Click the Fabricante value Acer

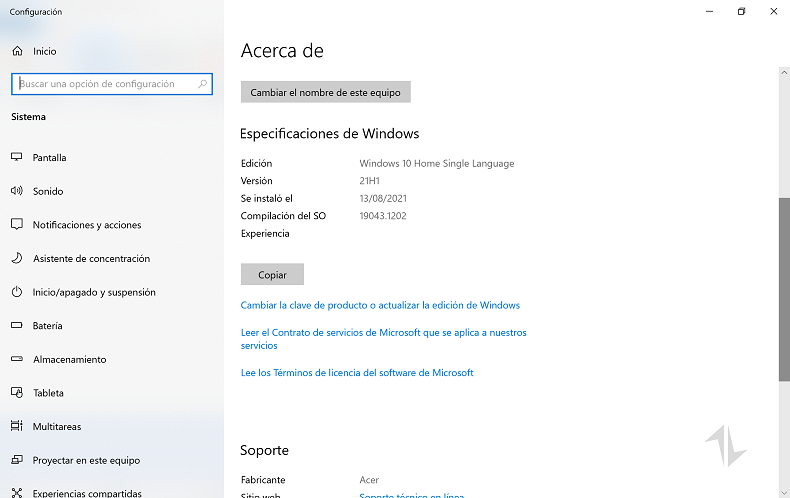369,480
